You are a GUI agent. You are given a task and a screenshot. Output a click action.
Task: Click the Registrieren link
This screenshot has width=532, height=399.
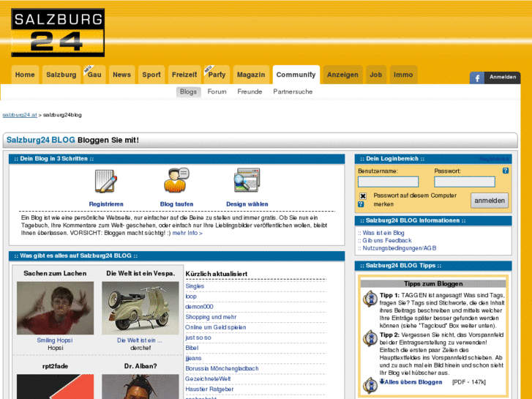[106, 204]
